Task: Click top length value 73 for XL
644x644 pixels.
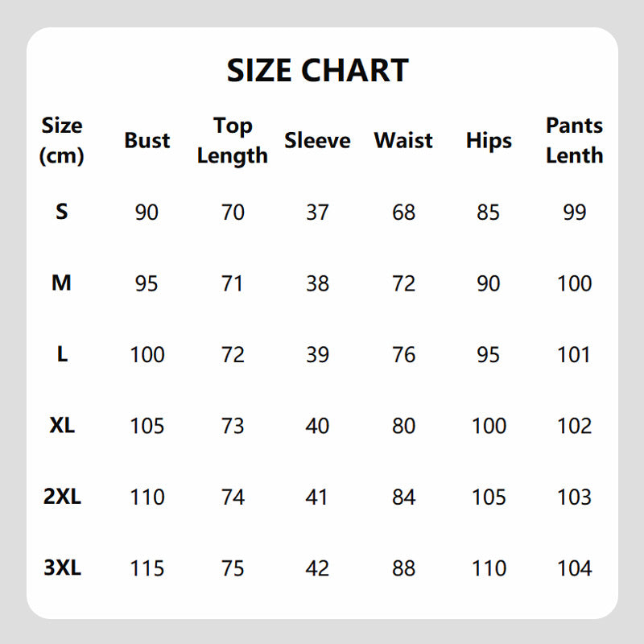Action: 232,426
